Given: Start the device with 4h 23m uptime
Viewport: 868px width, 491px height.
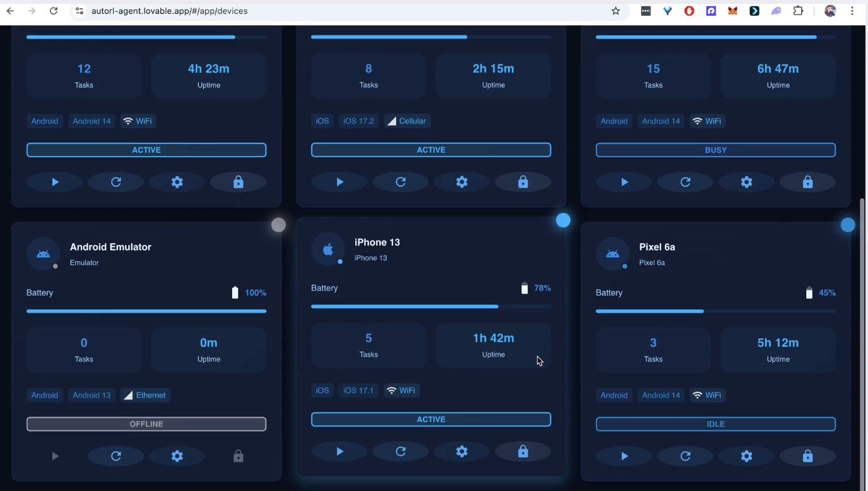Looking at the screenshot, I should tap(55, 182).
